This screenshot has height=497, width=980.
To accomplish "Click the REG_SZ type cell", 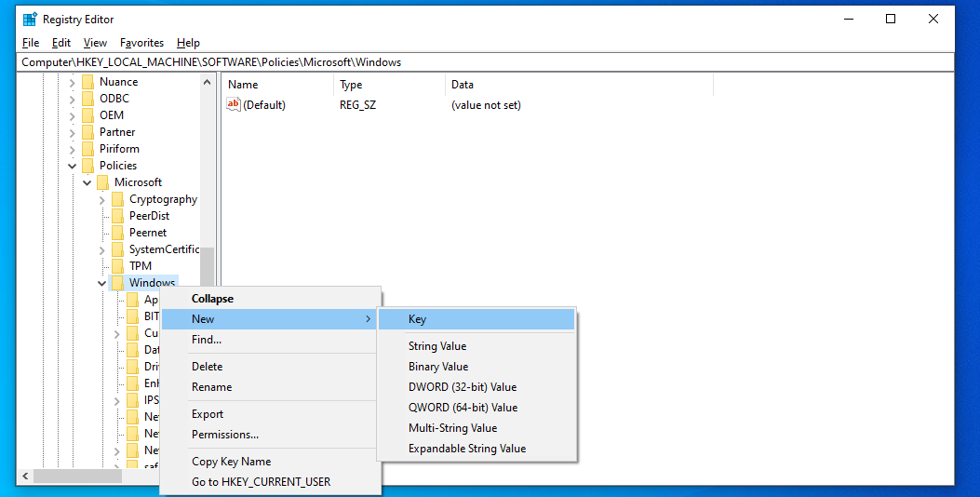I will (358, 105).
